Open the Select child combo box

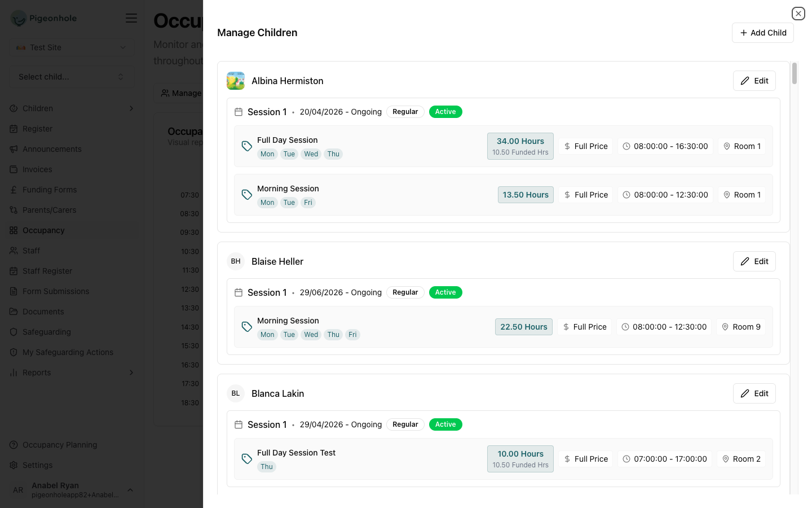tap(72, 77)
